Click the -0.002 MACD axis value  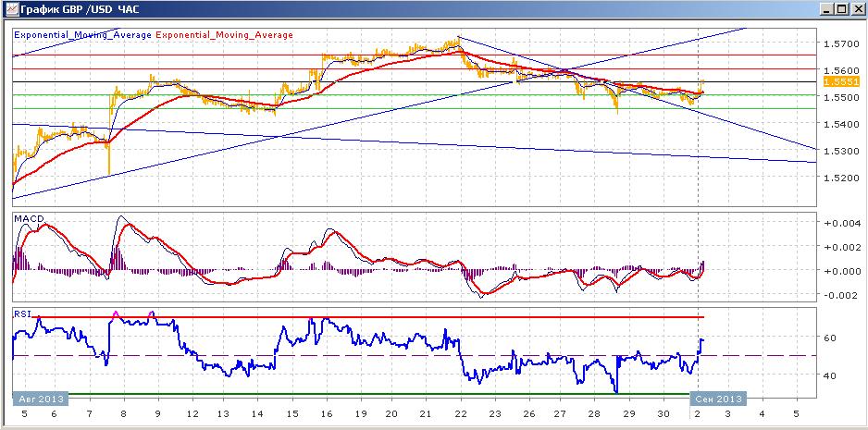[x=841, y=295]
